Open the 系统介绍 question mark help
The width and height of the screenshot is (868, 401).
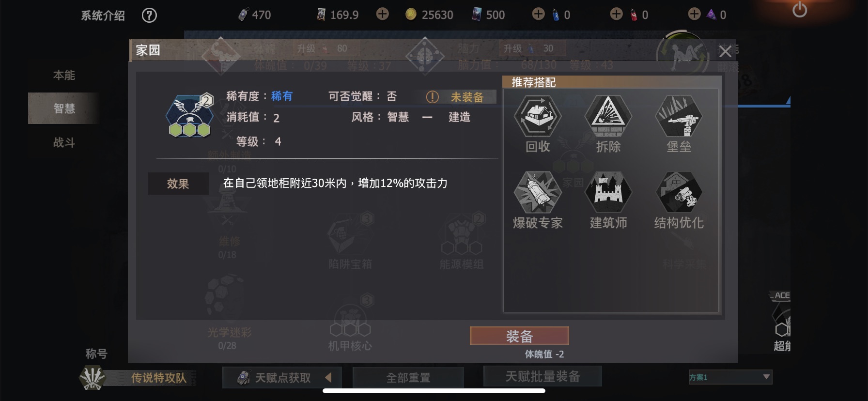(x=149, y=15)
